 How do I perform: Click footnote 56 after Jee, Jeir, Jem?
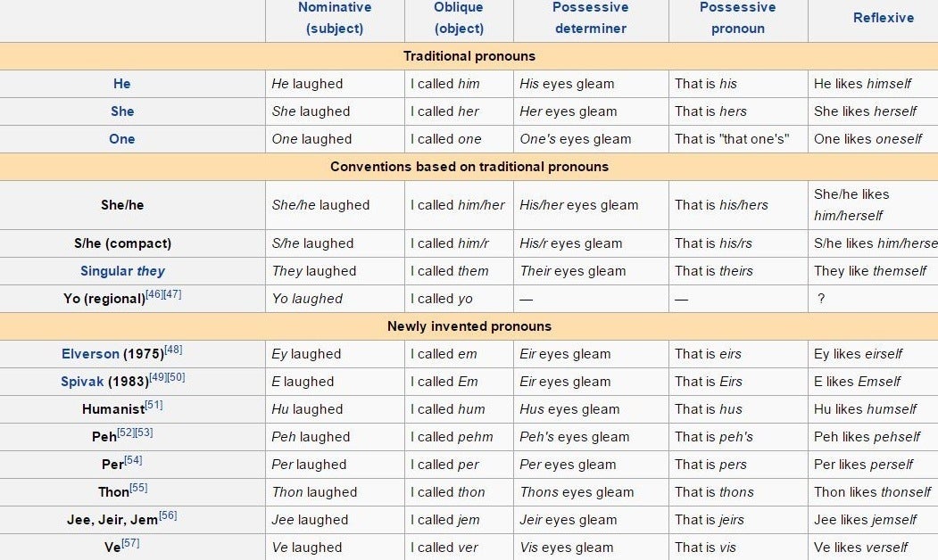(x=168, y=516)
